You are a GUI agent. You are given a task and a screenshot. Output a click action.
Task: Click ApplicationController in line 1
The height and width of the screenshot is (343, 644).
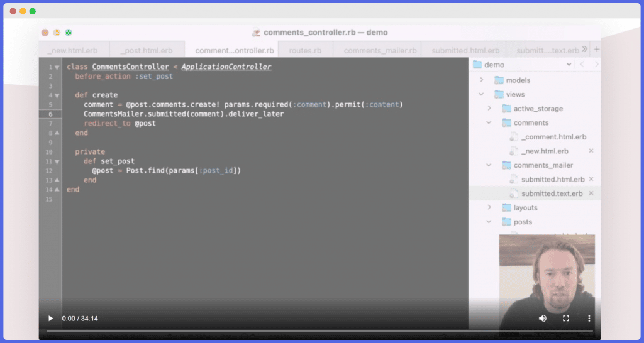226,67
